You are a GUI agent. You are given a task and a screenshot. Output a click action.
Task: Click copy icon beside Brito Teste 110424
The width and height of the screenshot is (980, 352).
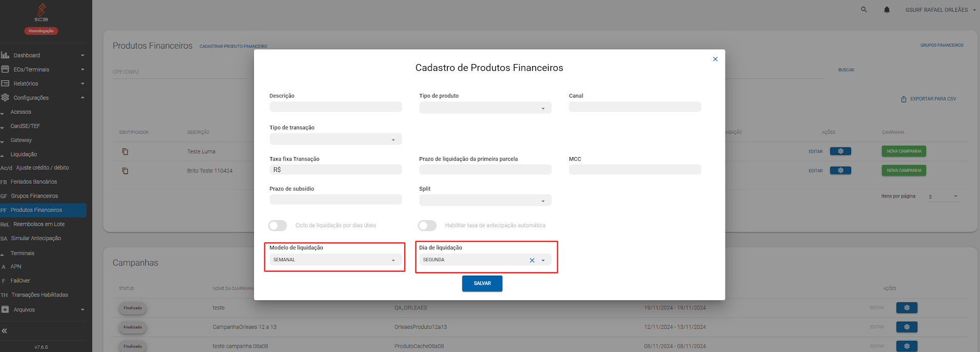click(x=125, y=171)
